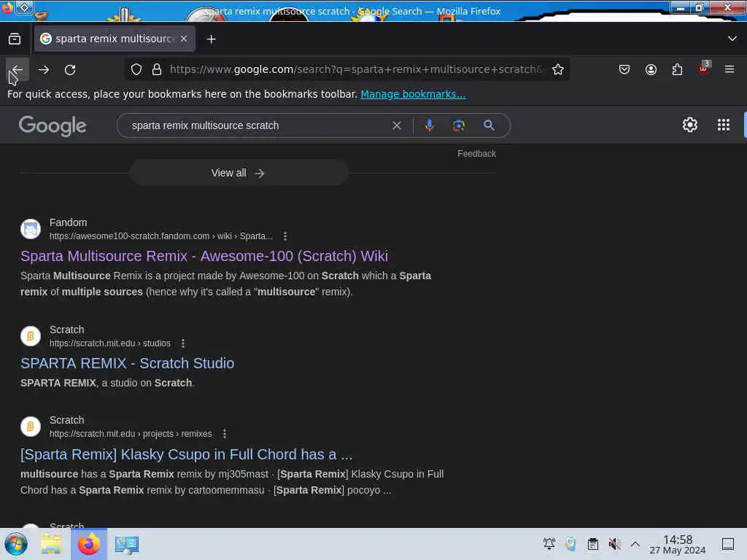Save the page to Pocket
Image resolution: width=747 pixels, height=560 pixels.
tap(624, 69)
